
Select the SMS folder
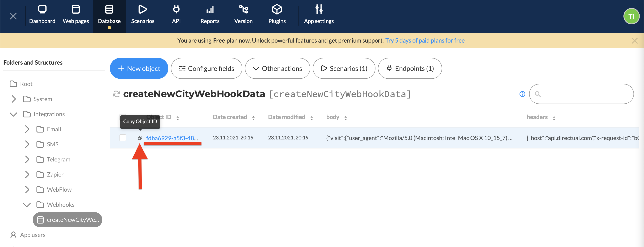tap(48, 144)
